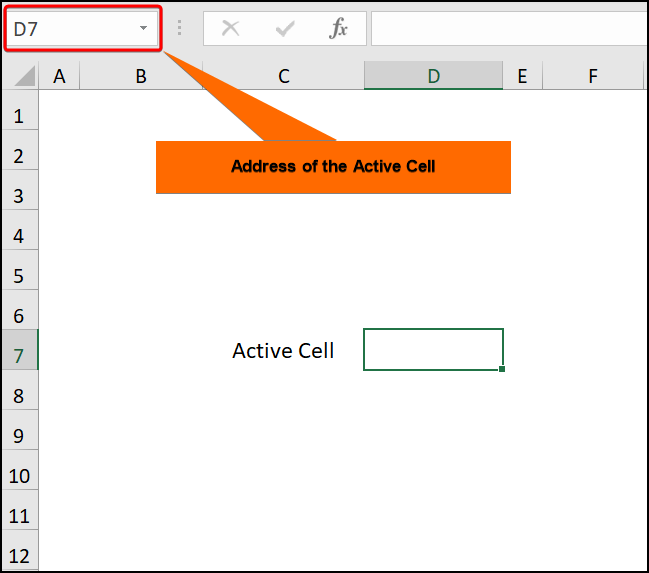Select column F header

point(593,76)
